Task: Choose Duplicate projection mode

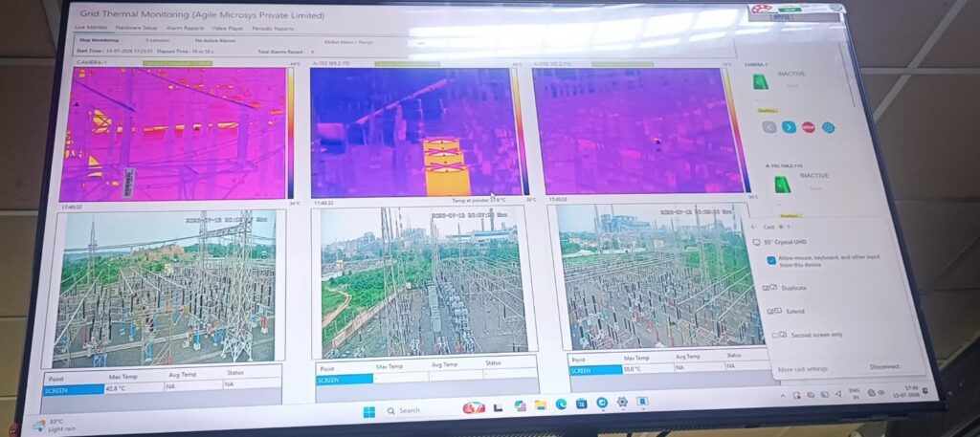Action: tap(785, 288)
